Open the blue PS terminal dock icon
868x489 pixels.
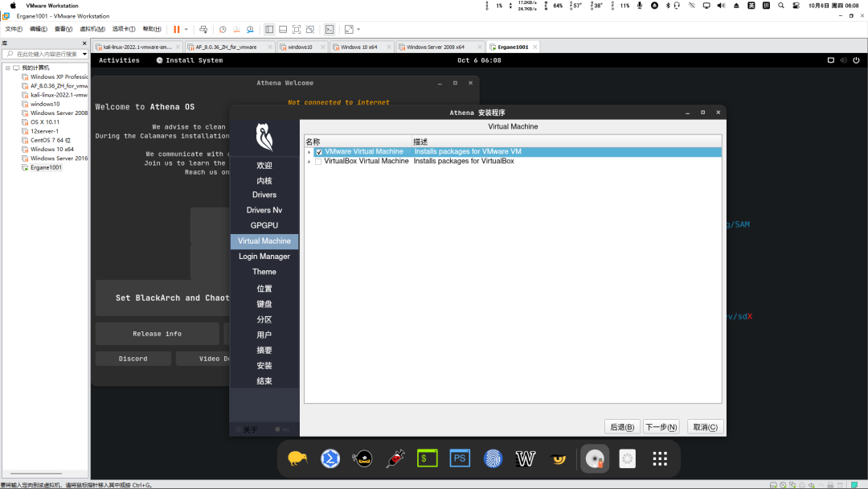click(460, 458)
